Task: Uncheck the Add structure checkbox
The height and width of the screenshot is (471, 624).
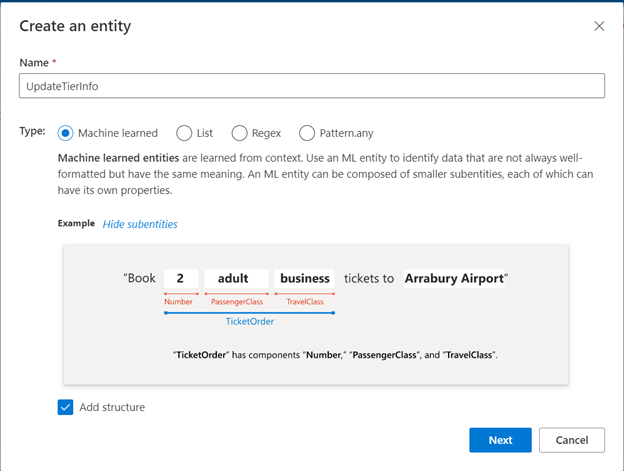Action: pyautogui.click(x=65, y=407)
